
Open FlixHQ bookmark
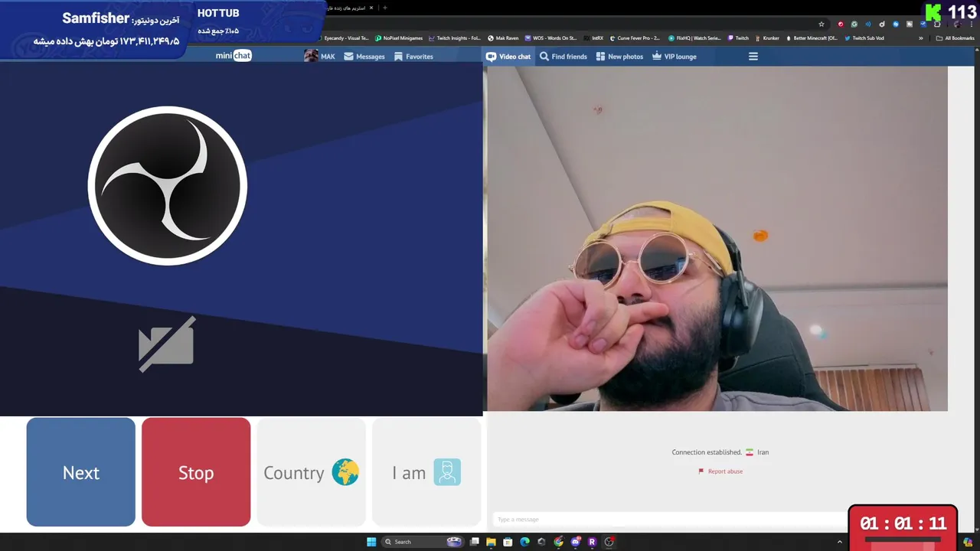click(694, 38)
